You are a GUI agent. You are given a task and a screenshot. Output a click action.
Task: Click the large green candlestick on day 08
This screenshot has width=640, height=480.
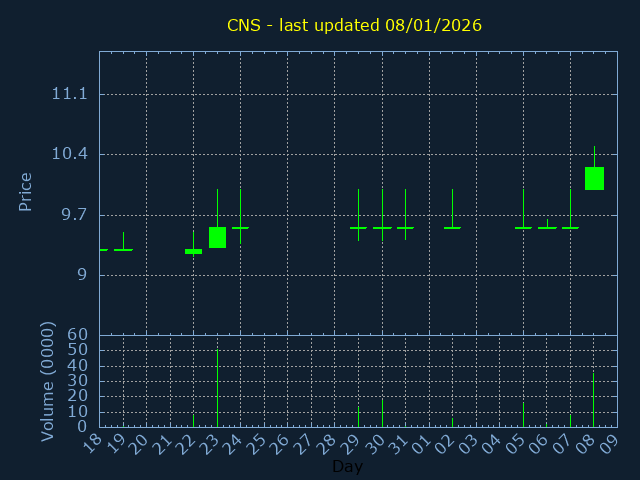coord(594,178)
